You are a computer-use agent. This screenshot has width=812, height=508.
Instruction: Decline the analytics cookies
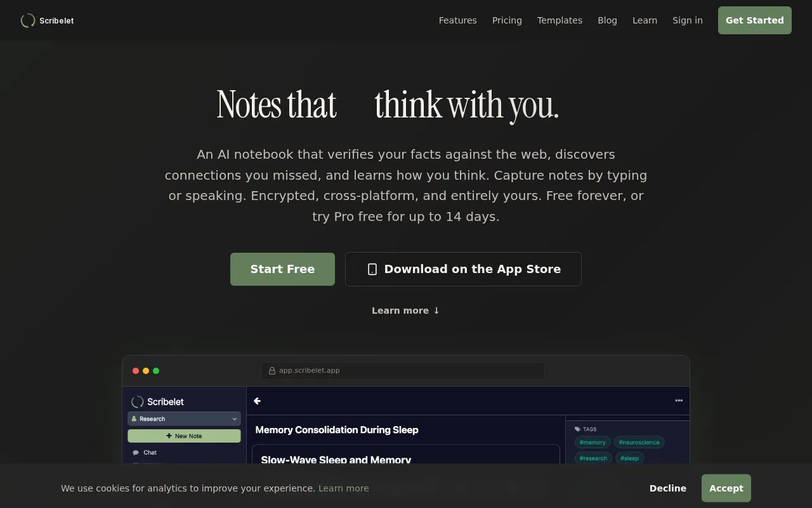[x=667, y=488]
